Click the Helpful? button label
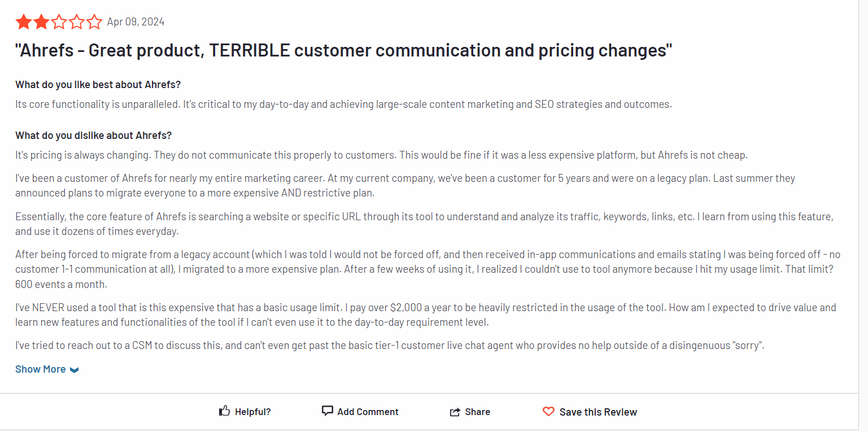This screenshot has width=868, height=432. click(x=253, y=412)
